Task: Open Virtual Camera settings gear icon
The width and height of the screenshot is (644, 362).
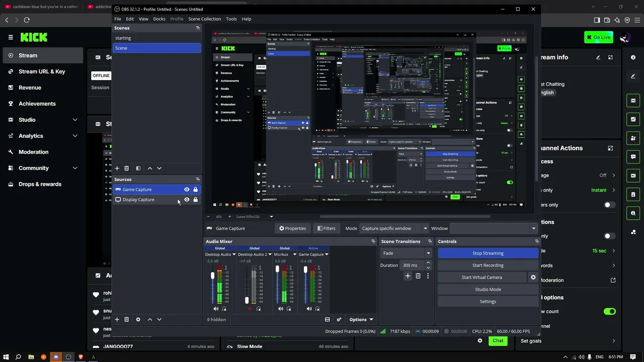Action: 533,277
